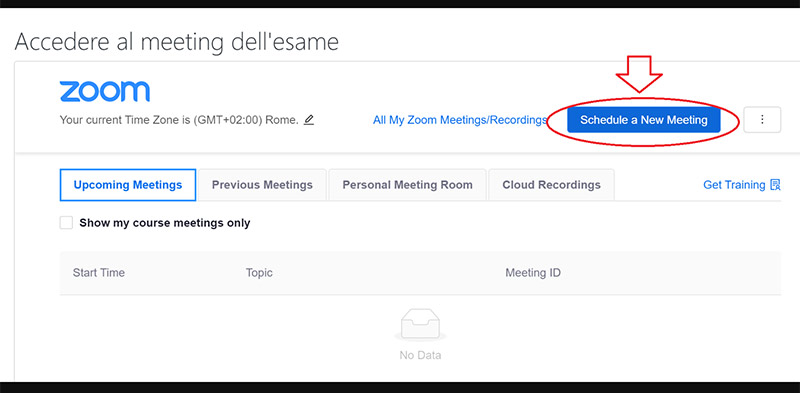Click Schedule a New Meeting button
Screen dimensions: 800x393
pyautogui.click(x=644, y=120)
